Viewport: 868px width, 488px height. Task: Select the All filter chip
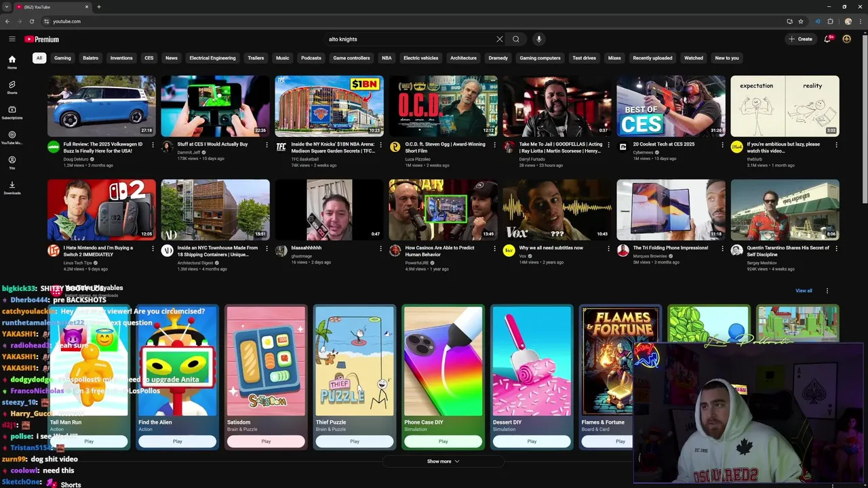coord(39,58)
